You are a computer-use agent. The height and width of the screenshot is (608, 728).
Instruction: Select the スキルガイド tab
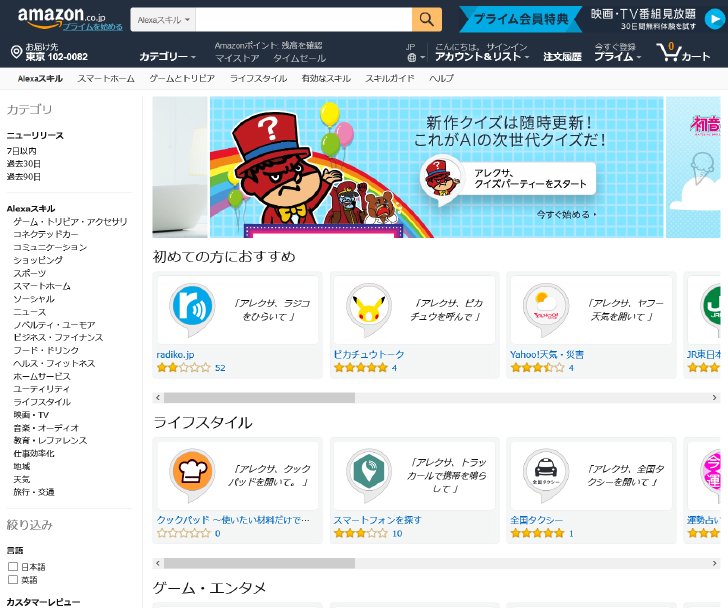(390, 78)
